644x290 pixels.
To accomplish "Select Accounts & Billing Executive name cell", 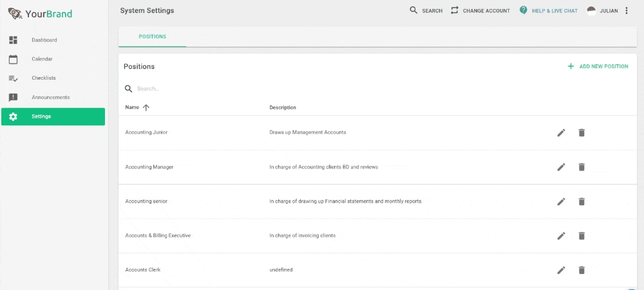I will [x=158, y=236].
